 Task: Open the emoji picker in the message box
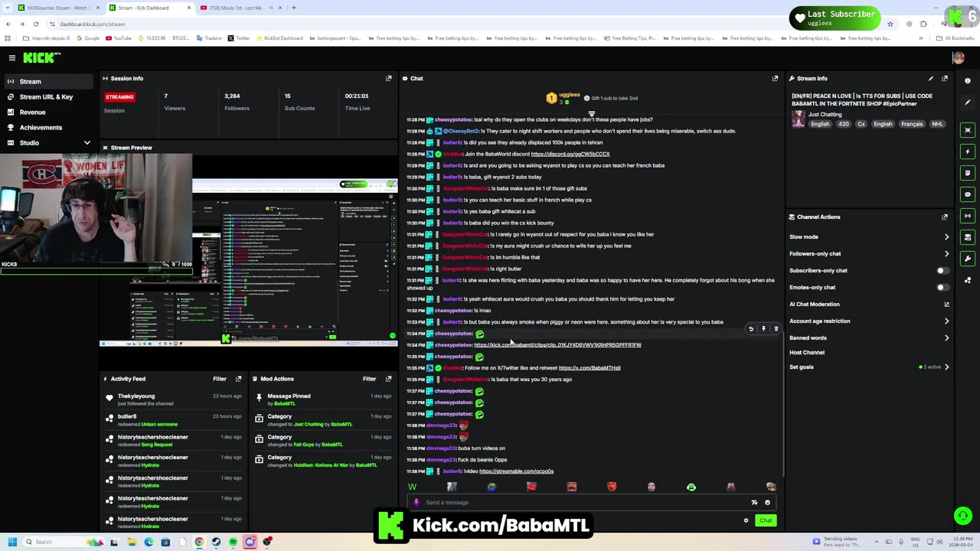pyautogui.click(x=767, y=503)
